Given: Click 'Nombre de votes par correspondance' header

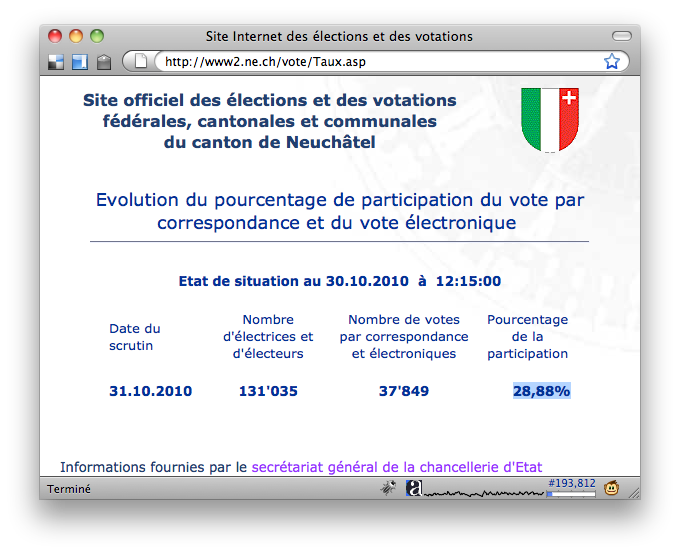Looking at the screenshot, I should (x=404, y=336).
